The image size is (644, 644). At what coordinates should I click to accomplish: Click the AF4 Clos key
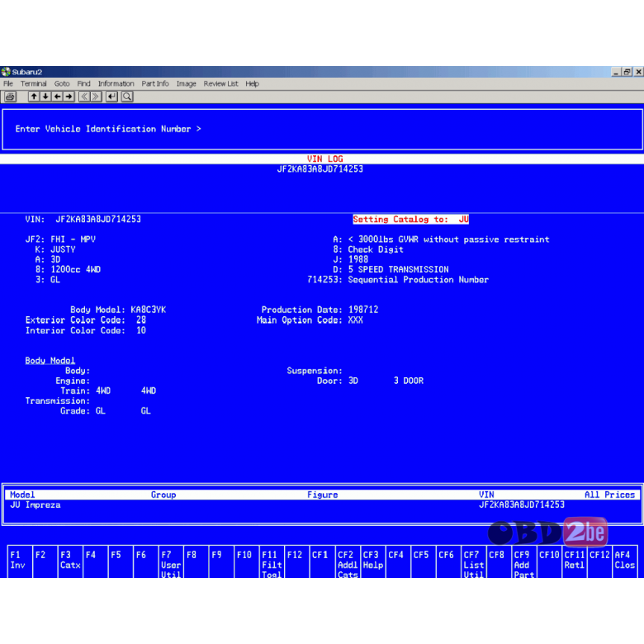tap(625, 561)
